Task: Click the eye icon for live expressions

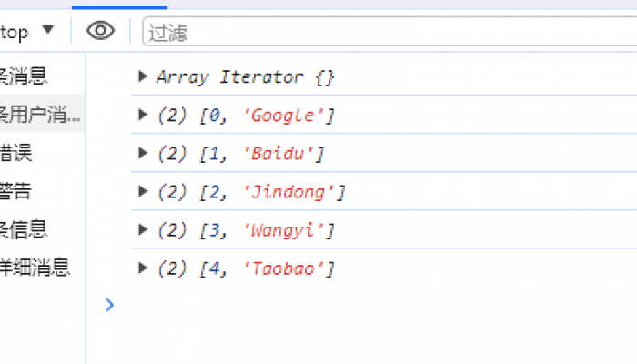Action: [x=100, y=31]
